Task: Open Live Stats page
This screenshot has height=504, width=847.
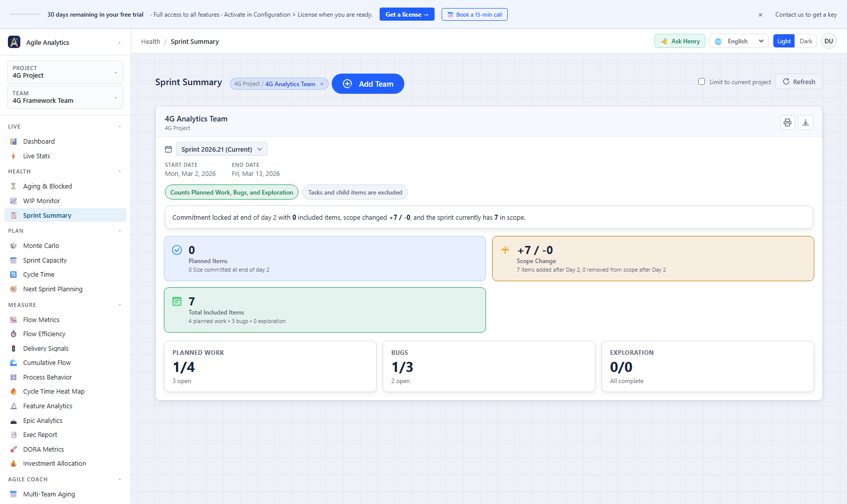Action: coord(65,156)
